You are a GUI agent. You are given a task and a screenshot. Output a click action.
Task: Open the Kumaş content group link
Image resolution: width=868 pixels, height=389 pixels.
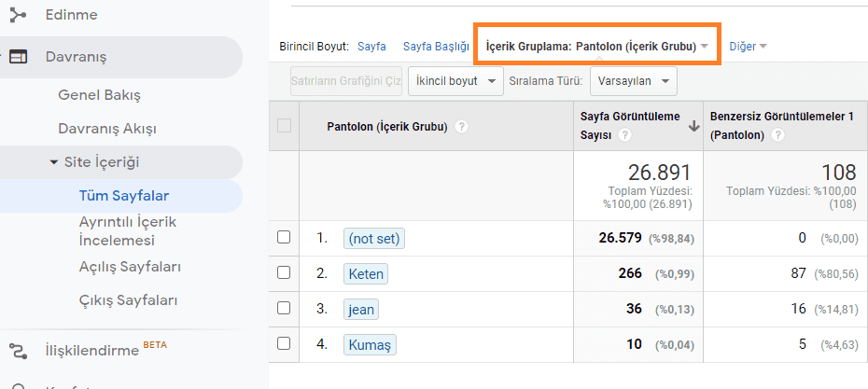[x=370, y=344]
